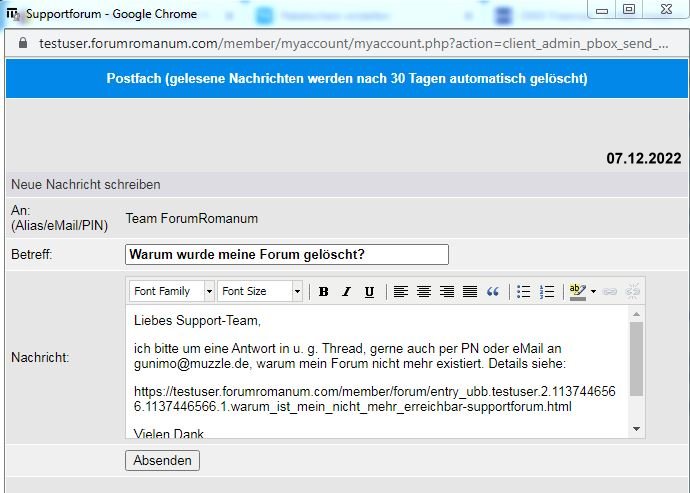
Task: Click into the Betreff subject field
Action: tap(286, 255)
